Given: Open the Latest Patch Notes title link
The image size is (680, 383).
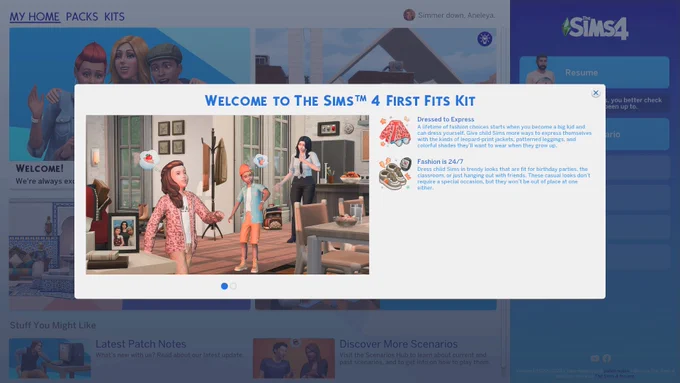Looking at the screenshot, I should coord(141,344).
